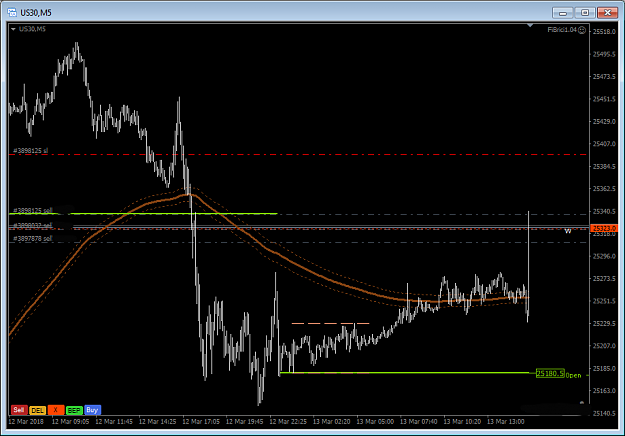
Task: Maximize the US30,M5 chart window
Action: click(x=585, y=13)
